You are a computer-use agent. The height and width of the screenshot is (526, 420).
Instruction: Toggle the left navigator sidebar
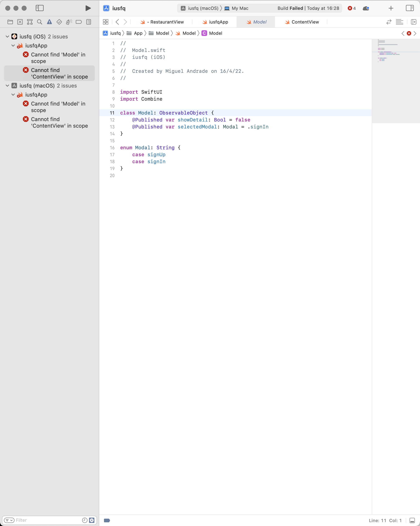39,8
